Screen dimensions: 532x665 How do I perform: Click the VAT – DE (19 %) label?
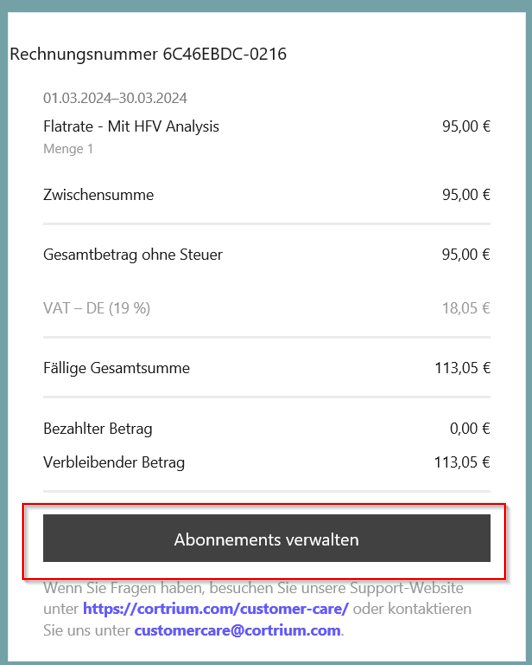pos(97,308)
